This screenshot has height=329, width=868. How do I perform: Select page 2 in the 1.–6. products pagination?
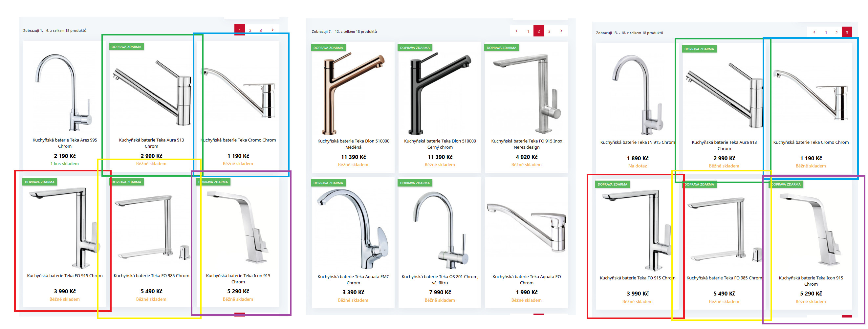tap(250, 30)
